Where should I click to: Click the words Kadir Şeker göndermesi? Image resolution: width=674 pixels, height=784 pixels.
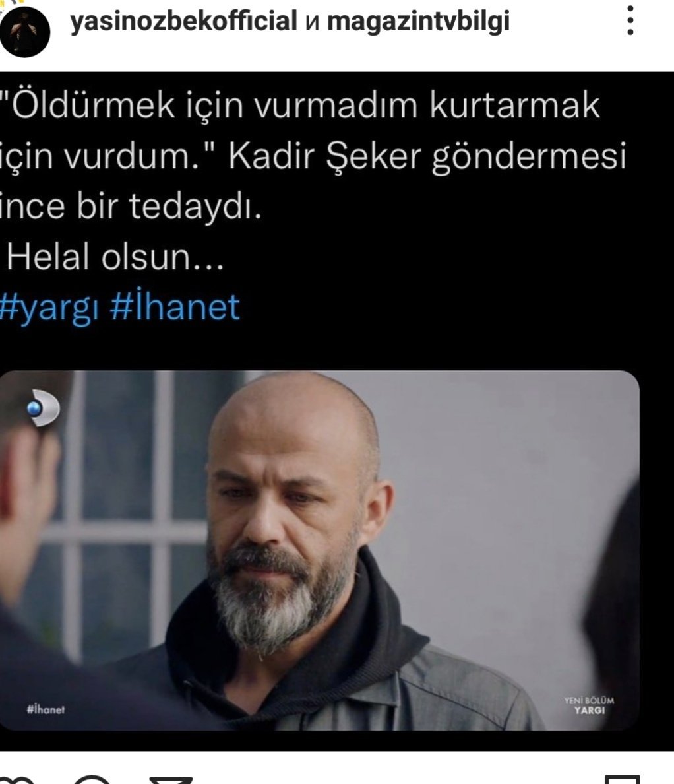(x=427, y=157)
